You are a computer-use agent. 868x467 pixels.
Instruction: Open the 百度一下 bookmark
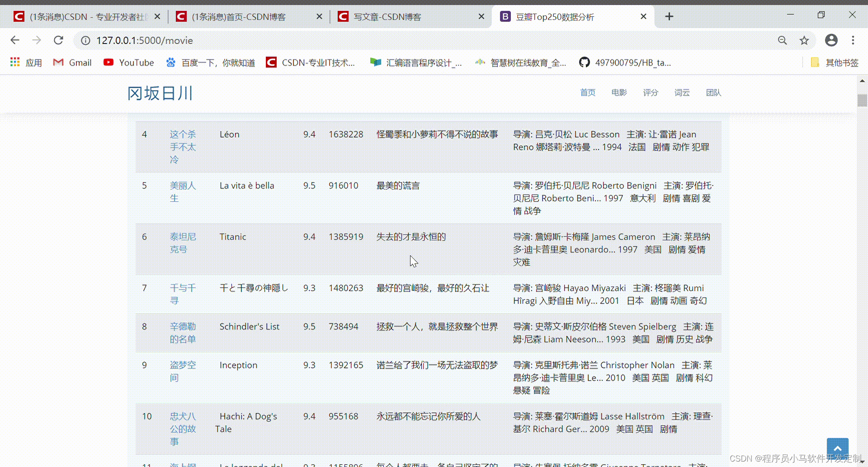point(211,62)
